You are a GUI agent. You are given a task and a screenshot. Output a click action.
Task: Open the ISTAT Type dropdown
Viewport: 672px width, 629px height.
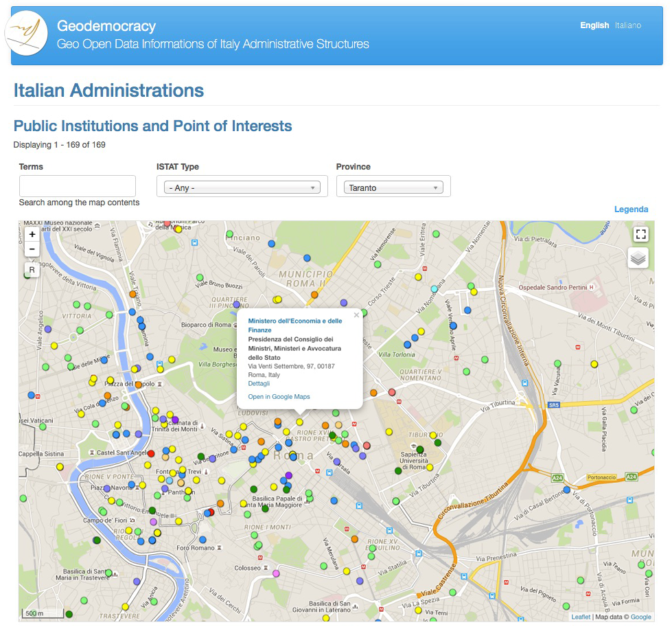click(242, 187)
